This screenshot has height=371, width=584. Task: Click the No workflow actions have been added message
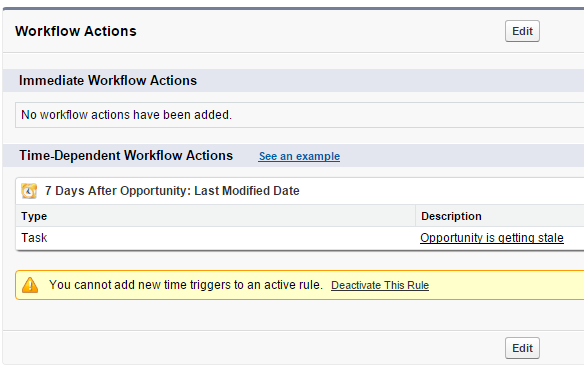(126, 115)
